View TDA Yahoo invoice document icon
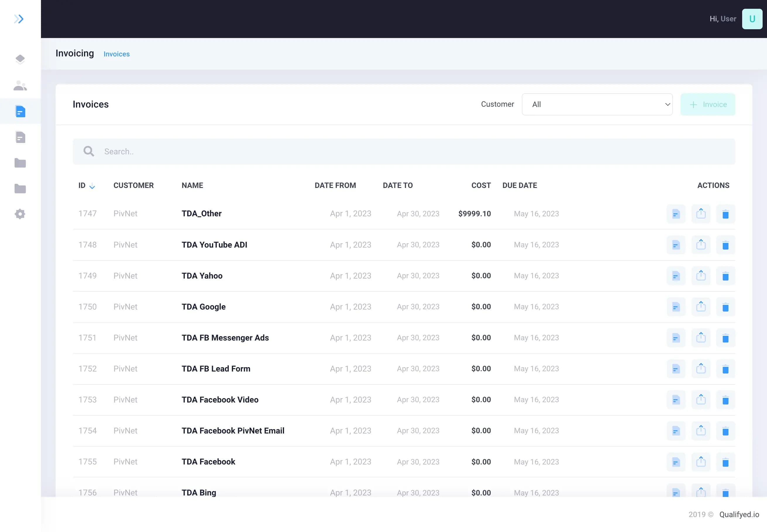767x532 pixels. pos(676,276)
